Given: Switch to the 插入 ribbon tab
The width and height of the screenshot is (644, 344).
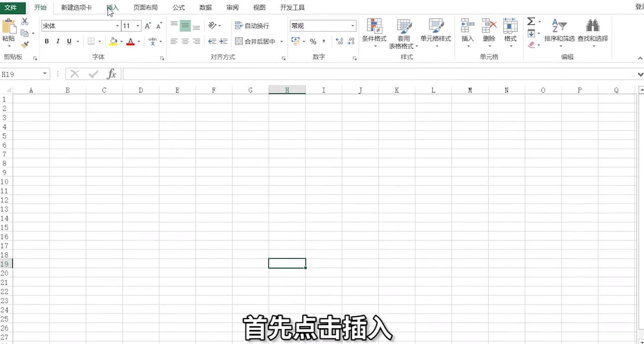Looking at the screenshot, I should coord(112,8).
